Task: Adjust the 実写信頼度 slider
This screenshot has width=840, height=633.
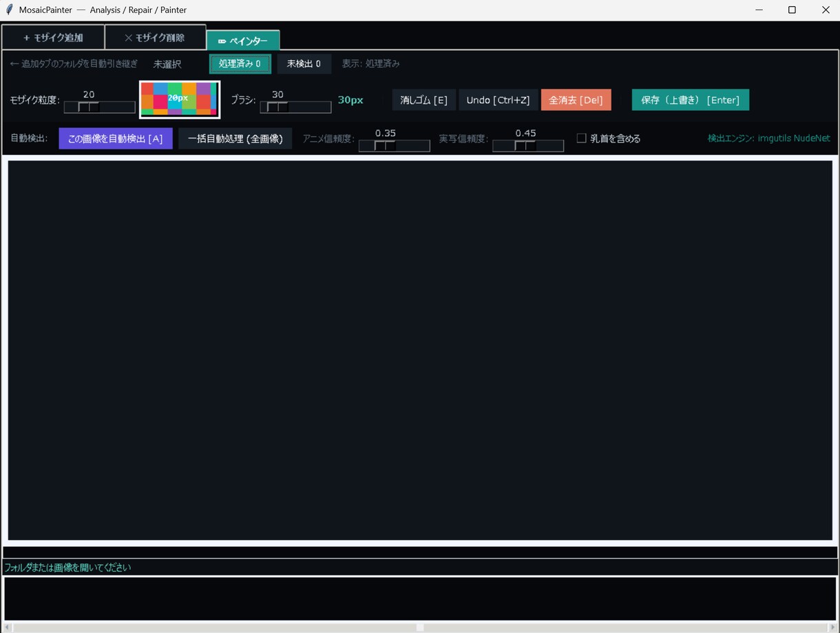Action: point(528,146)
